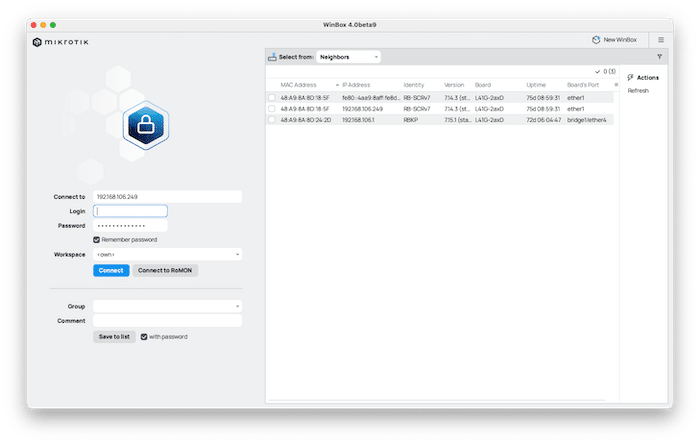Click the Password field
Viewport: 700px width, 444px height.
[x=130, y=226]
